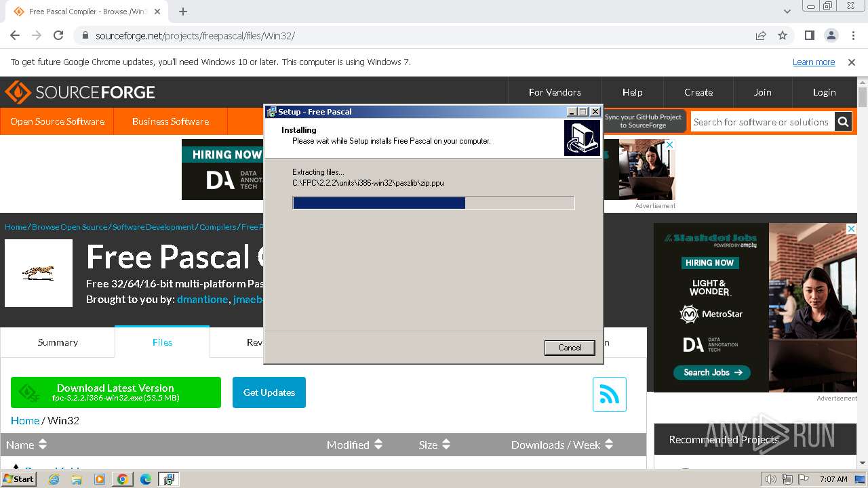The width and height of the screenshot is (868, 488).
Task: Click the Download Latest Version button
Action: click(x=116, y=392)
